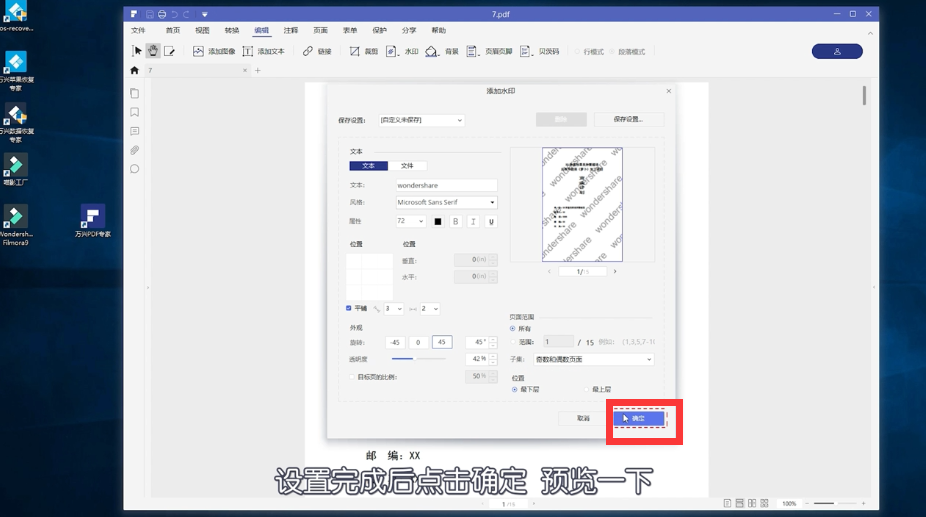Select 段落模式 (paragraph mode) radio
Screen dimensions: 926x517
click(x=612, y=52)
